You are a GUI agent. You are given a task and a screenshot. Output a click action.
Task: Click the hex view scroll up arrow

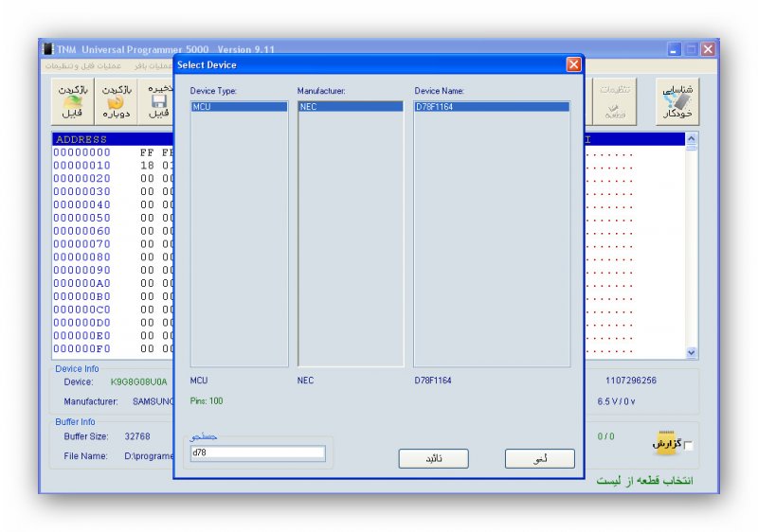click(692, 139)
